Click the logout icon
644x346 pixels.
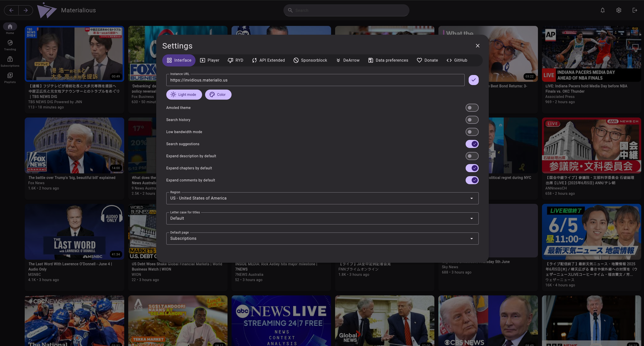635,10
